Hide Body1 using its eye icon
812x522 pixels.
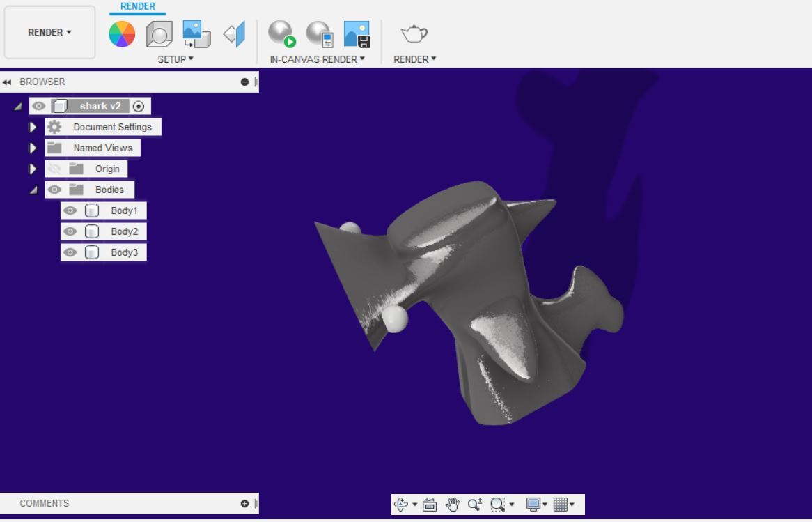70,210
